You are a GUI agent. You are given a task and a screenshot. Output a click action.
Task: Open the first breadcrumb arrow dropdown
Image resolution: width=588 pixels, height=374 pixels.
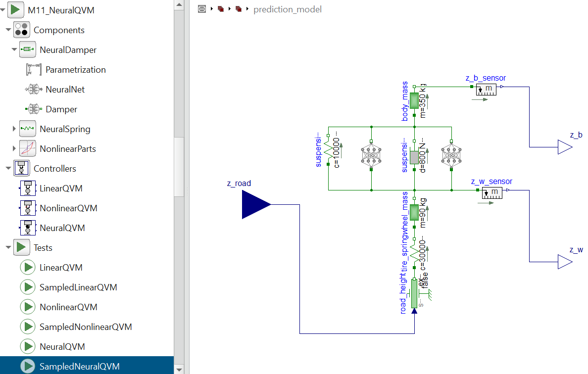[211, 9]
